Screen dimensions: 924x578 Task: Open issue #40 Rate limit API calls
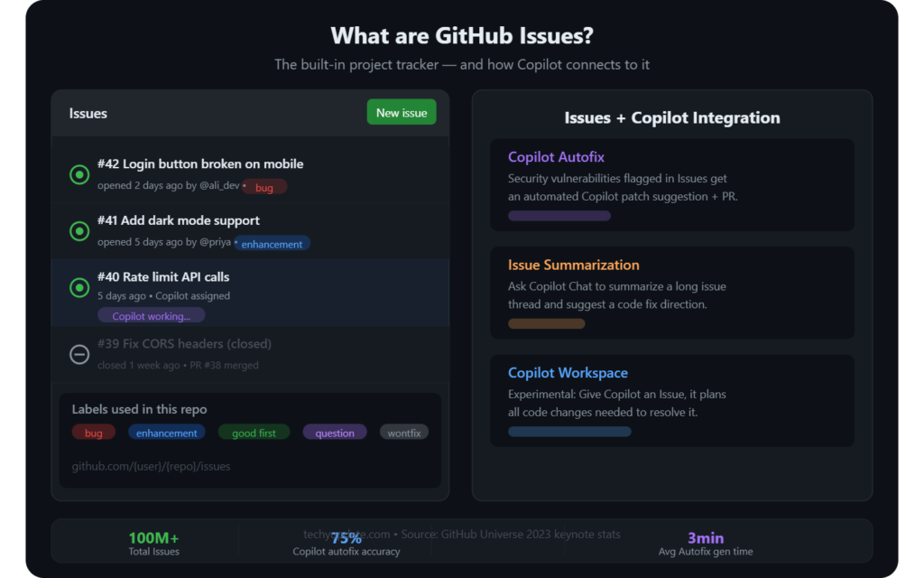(x=163, y=276)
